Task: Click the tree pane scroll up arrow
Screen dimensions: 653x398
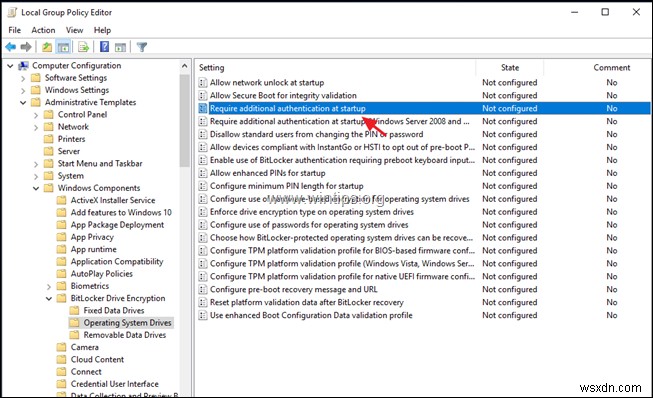Action: tap(184, 66)
